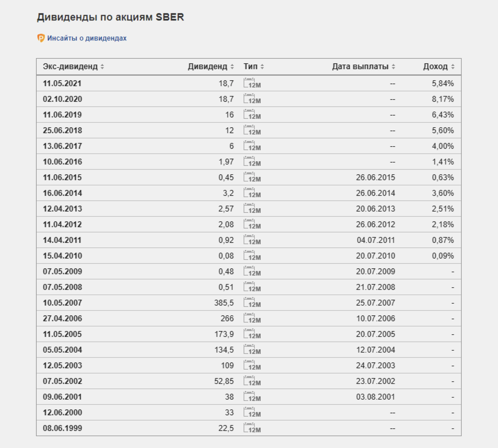Click the 12M calendar icon for 11.06.2015
The image size is (498, 448).
point(252,177)
